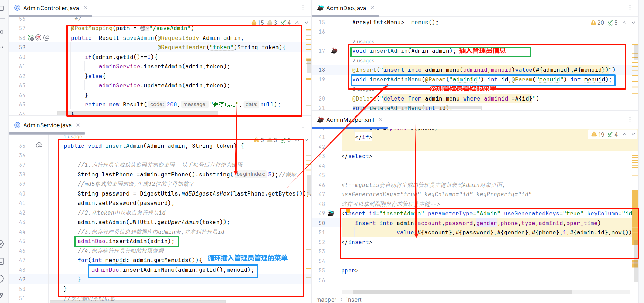Click the '2 usages' hint above @Insert annotation

tap(363, 60)
